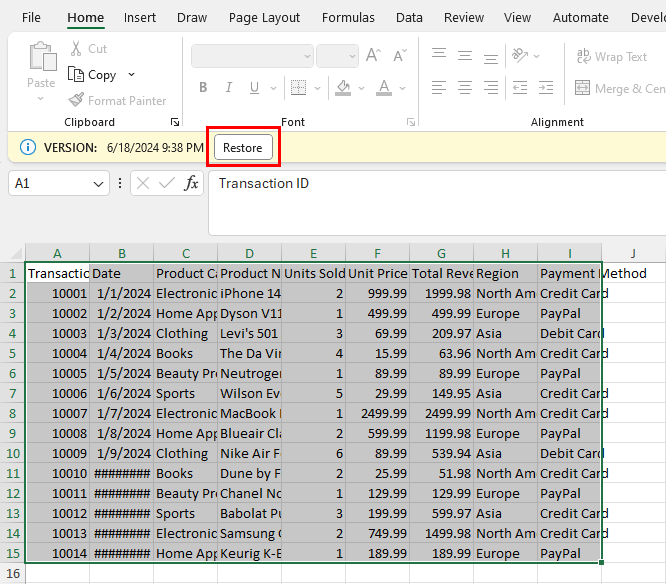The height and width of the screenshot is (584, 666).
Task: Click Decrease Indent icon
Action: [520, 87]
